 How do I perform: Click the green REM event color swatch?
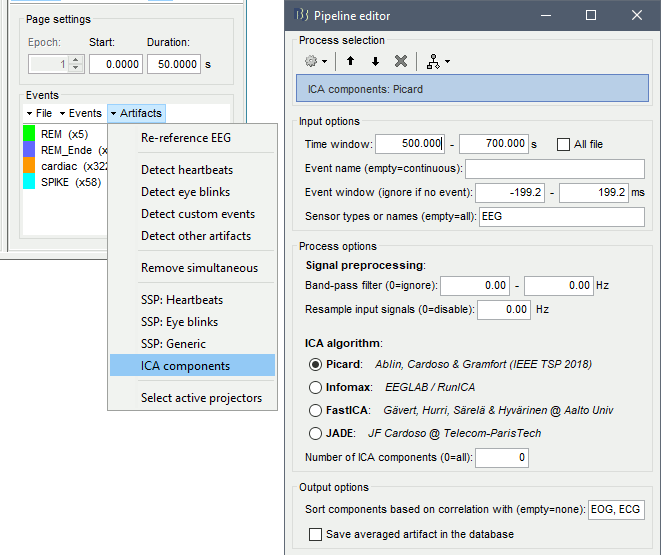click(x=29, y=134)
